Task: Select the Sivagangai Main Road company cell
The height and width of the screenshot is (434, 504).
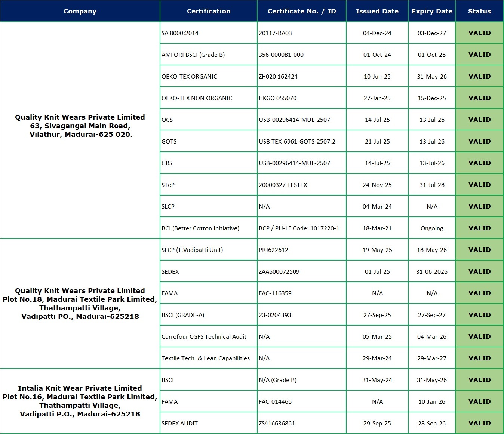Action: tap(80, 126)
